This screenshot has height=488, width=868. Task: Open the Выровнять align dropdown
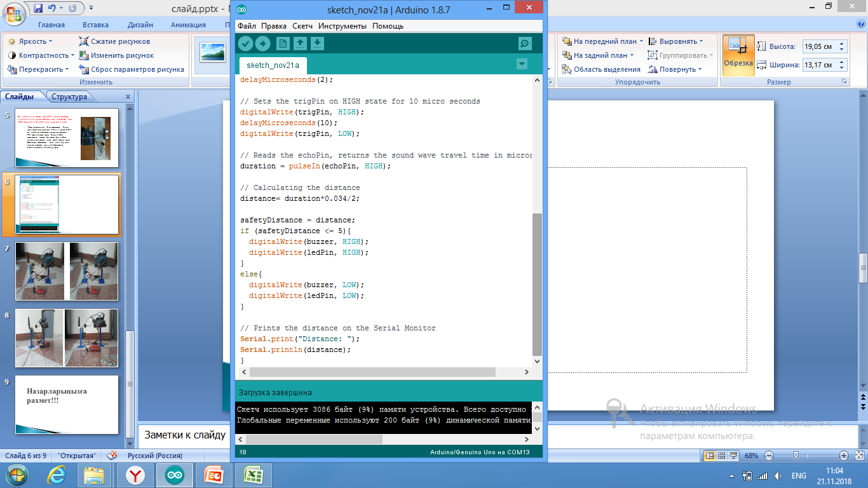(675, 41)
